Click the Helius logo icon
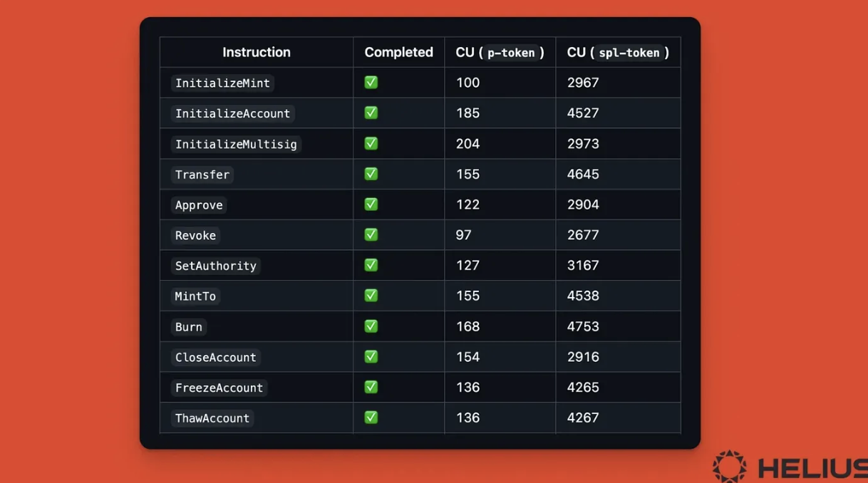The height and width of the screenshot is (483, 868). (730, 467)
